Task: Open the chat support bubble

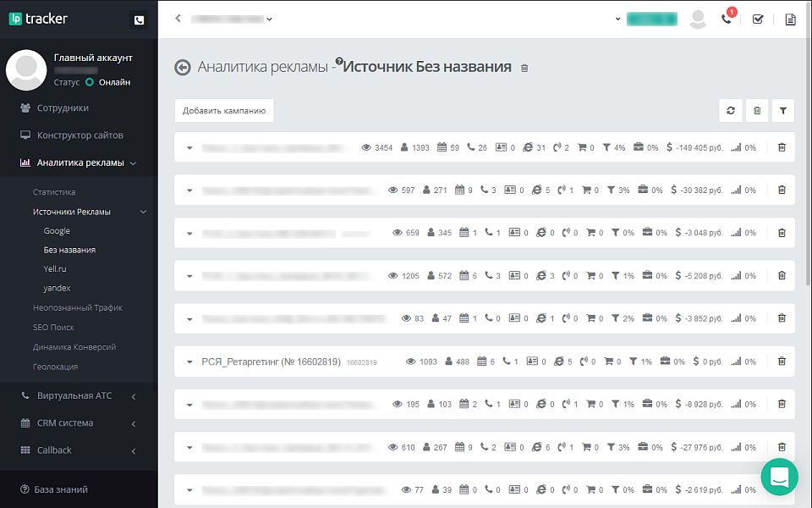Action: click(779, 477)
